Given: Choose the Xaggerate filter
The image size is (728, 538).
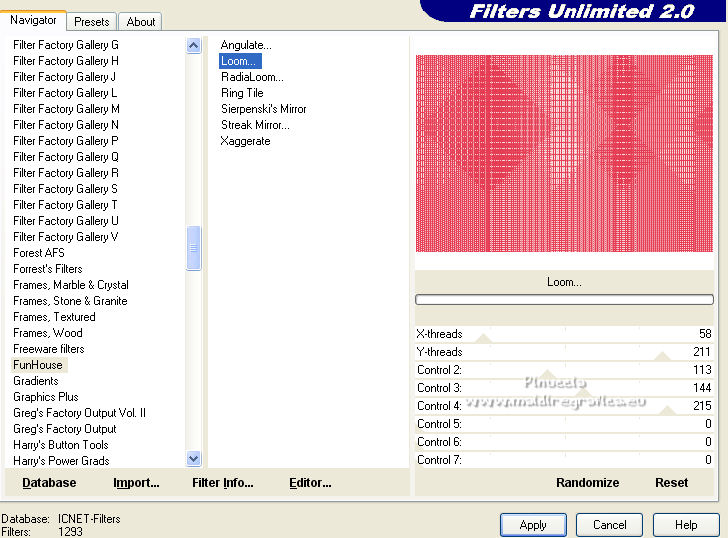Looking at the screenshot, I should (245, 141).
